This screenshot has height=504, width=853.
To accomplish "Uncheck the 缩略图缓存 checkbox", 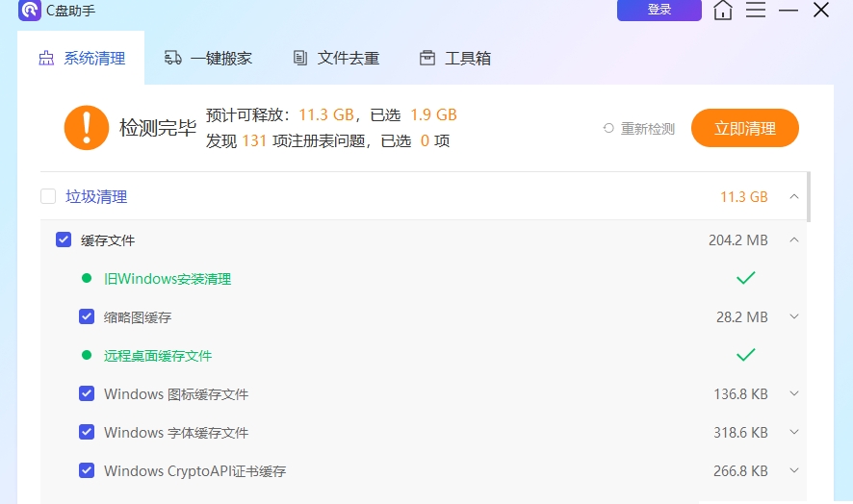I will [87, 316].
